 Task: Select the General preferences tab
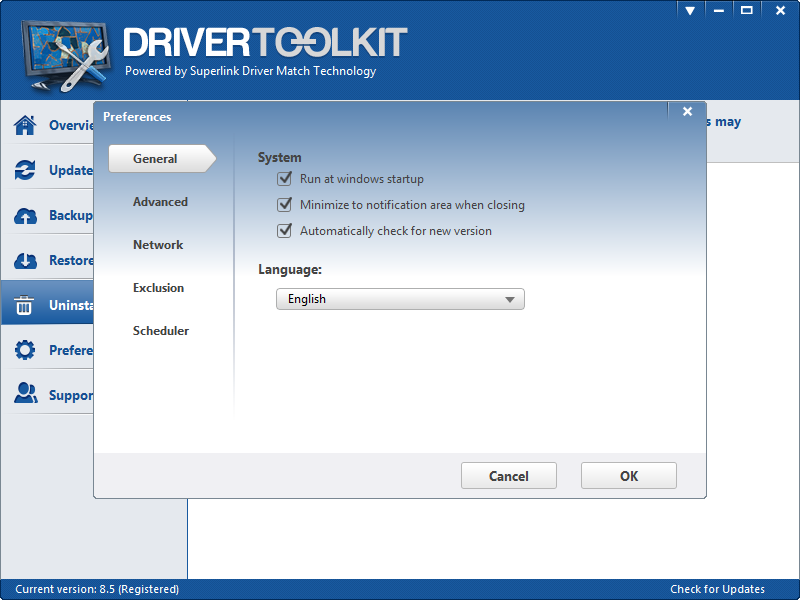(162, 159)
